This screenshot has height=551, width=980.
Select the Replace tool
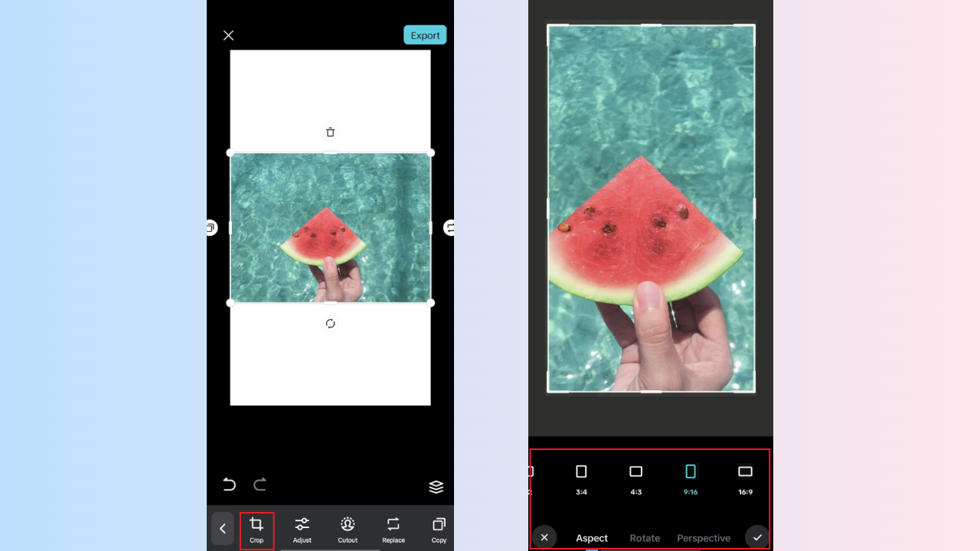393,529
